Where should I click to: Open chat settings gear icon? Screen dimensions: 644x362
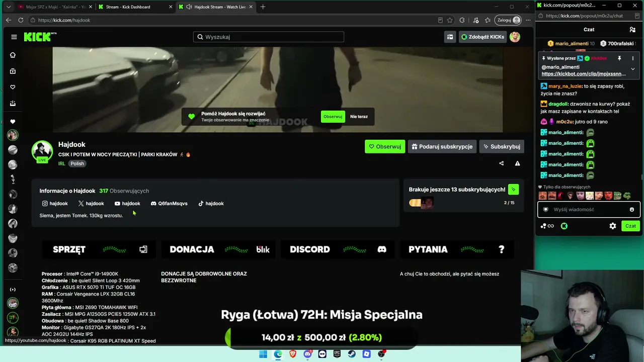pos(613,226)
